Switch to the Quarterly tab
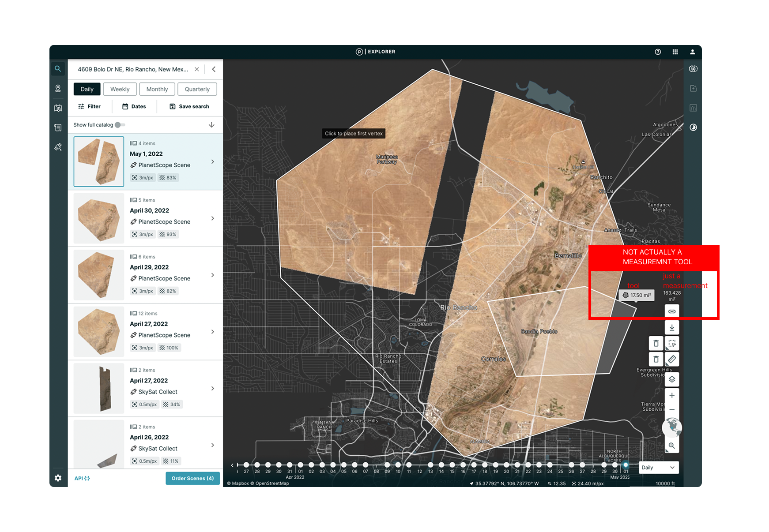 point(197,89)
